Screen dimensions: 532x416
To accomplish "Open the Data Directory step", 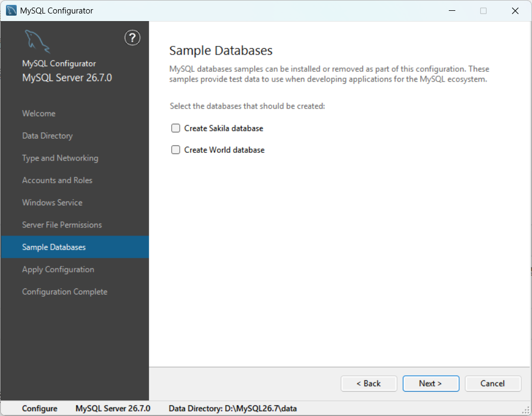I will (x=48, y=136).
